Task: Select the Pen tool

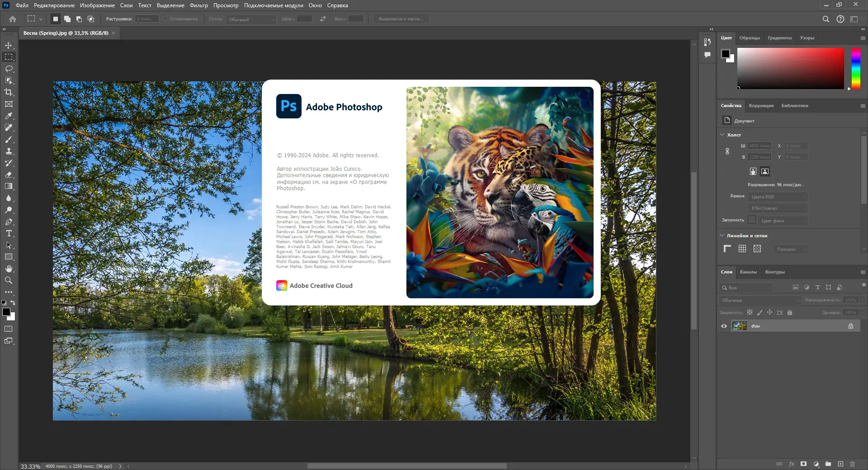Action: pyautogui.click(x=9, y=222)
